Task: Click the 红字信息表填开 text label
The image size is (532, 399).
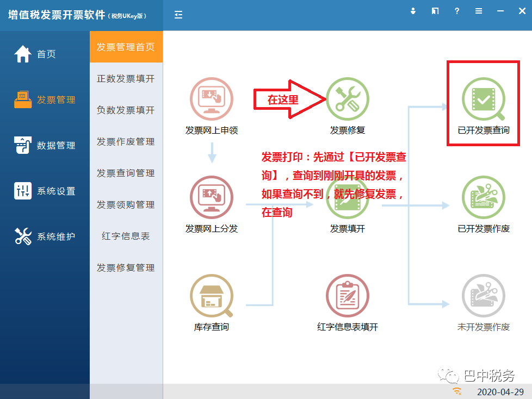Action: (x=348, y=327)
